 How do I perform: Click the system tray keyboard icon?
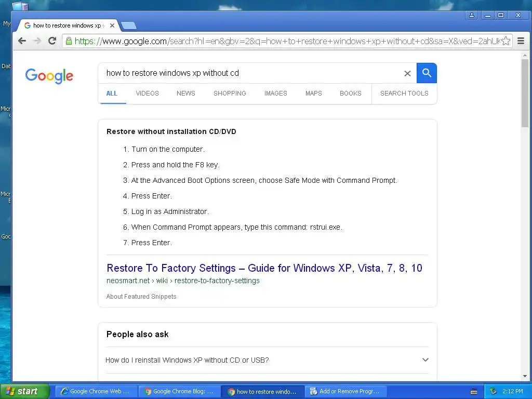tap(474, 392)
